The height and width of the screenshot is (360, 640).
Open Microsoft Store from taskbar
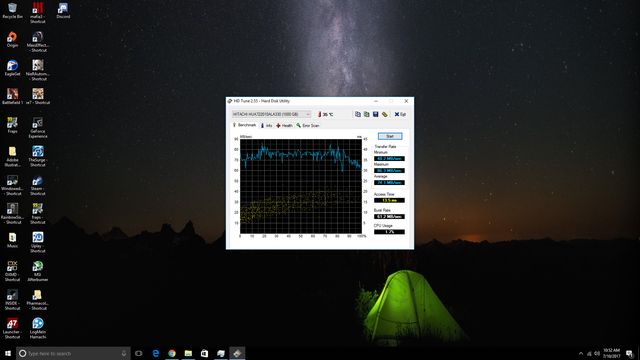click(x=204, y=353)
